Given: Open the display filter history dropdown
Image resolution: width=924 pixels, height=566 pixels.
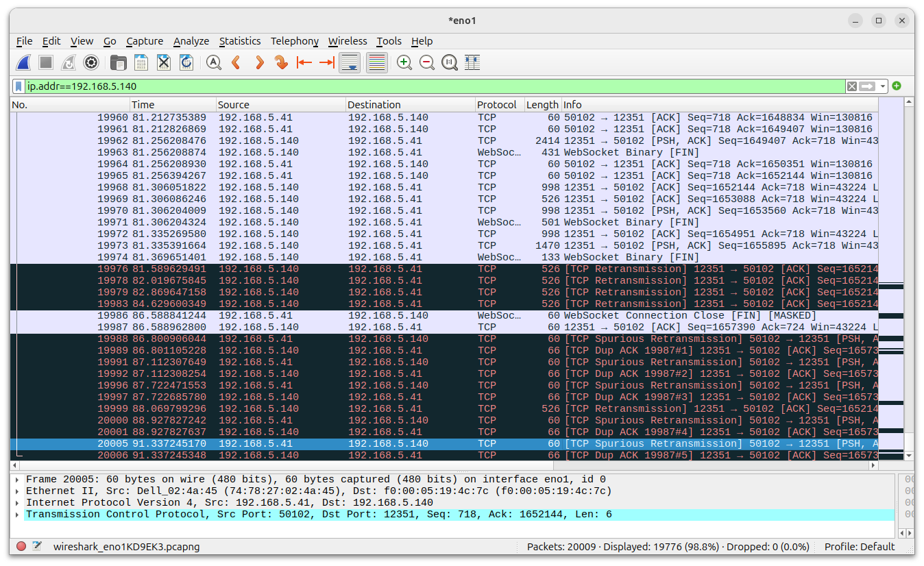Looking at the screenshot, I should pos(884,86).
